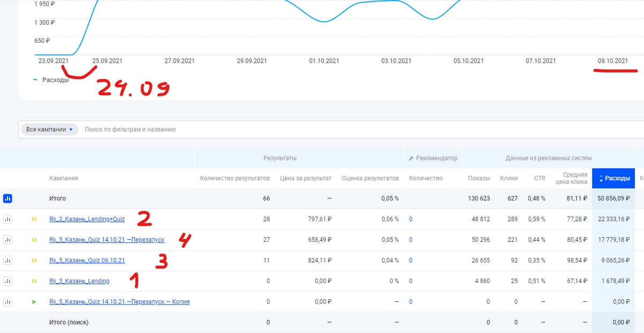Select price per result 824,11 ₽
Viewport: 644px width, 333px height.
(x=319, y=261)
